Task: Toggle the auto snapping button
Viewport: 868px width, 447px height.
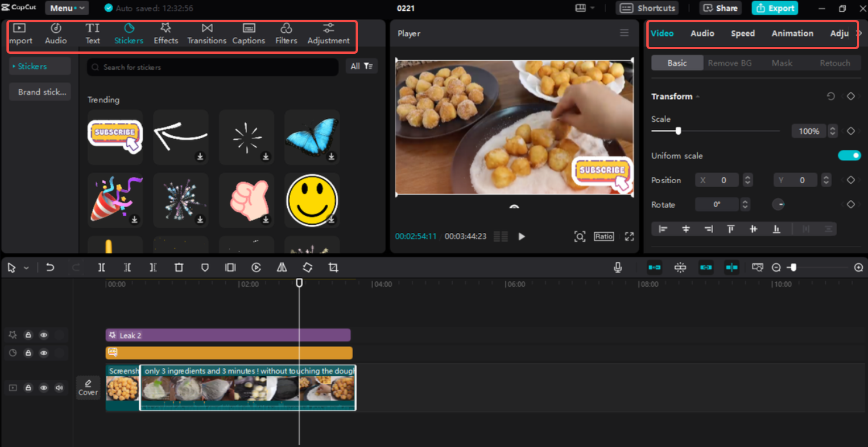Action: [680, 267]
